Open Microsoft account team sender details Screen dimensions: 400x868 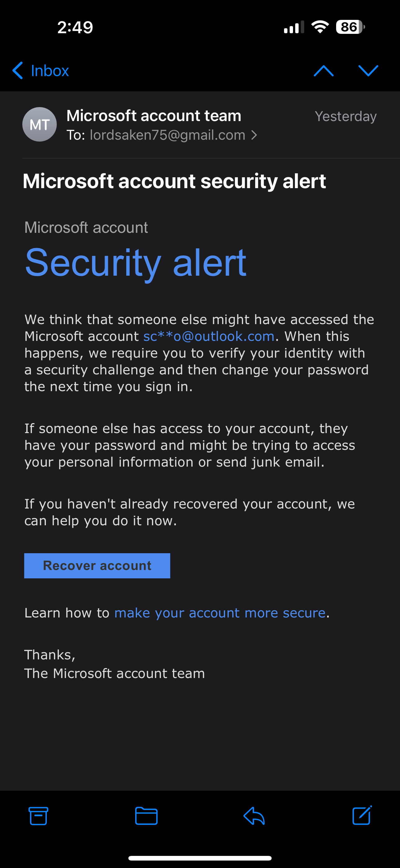point(154,115)
